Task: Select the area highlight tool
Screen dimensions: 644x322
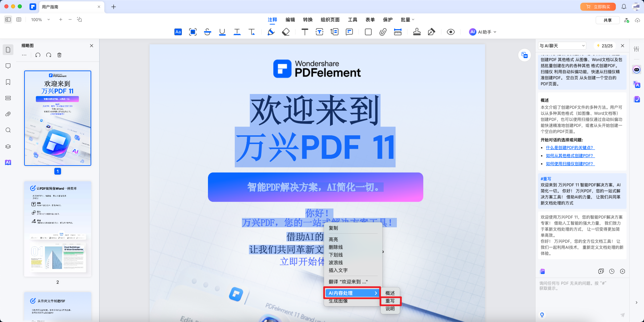Action: pos(193,32)
